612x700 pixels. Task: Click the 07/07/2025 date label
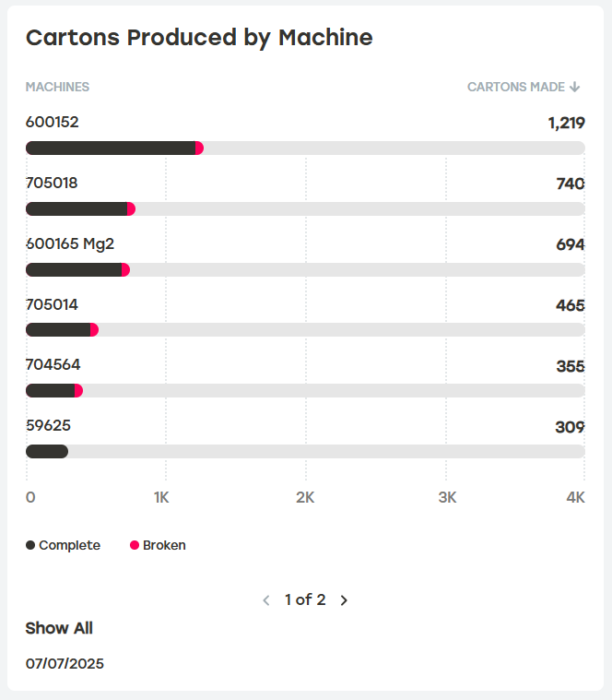tap(65, 664)
